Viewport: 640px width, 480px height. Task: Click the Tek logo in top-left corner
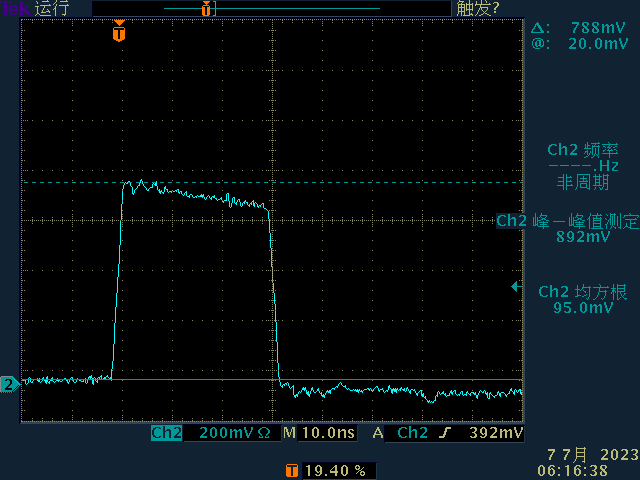(14, 8)
